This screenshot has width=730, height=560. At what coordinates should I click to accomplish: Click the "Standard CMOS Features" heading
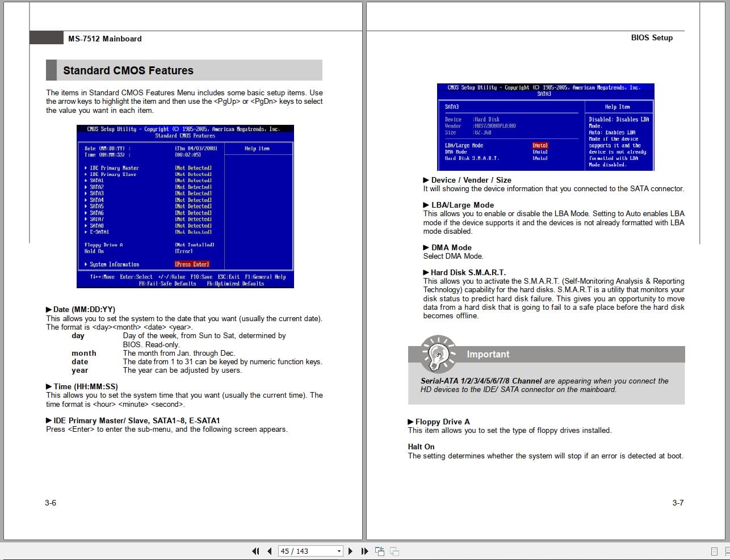[x=128, y=70]
